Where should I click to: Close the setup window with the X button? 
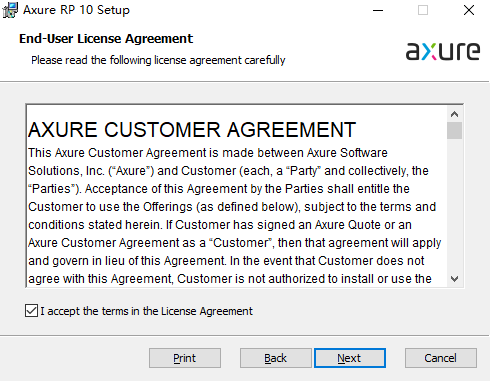pyautogui.click(x=469, y=10)
